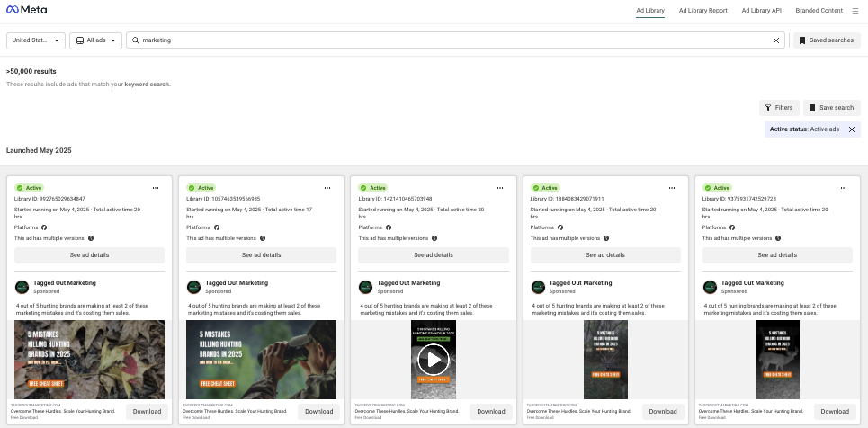The width and height of the screenshot is (868, 428).
Task: Click Download on ad 1884083429071911
Action: coord(663,412)
